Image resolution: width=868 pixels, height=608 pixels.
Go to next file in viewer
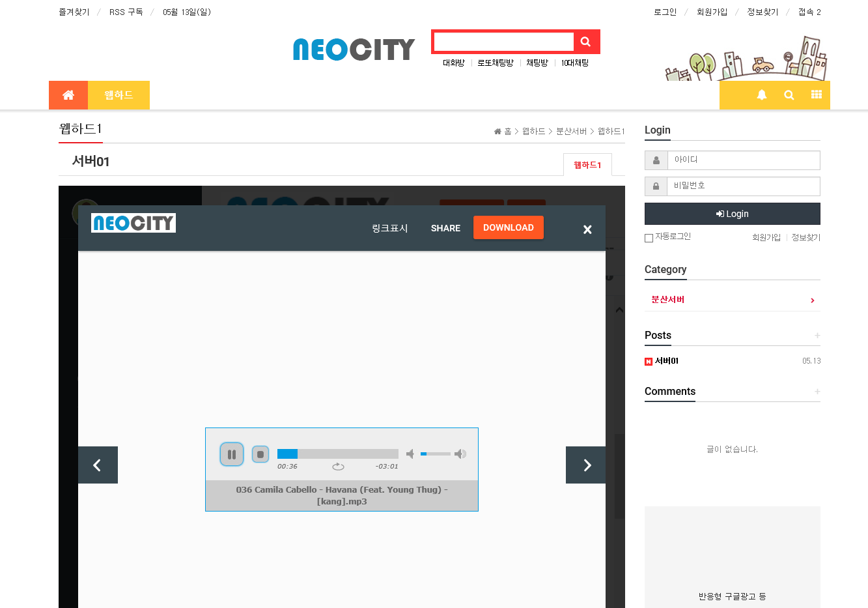click(586, 465)
